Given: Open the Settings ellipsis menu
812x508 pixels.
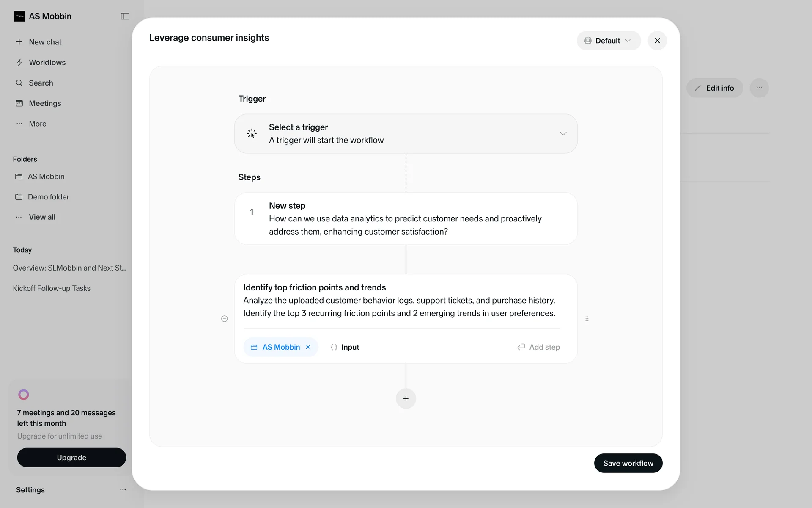Looking at the screenshot, I should pyautogui.click(x=123, y=490).
